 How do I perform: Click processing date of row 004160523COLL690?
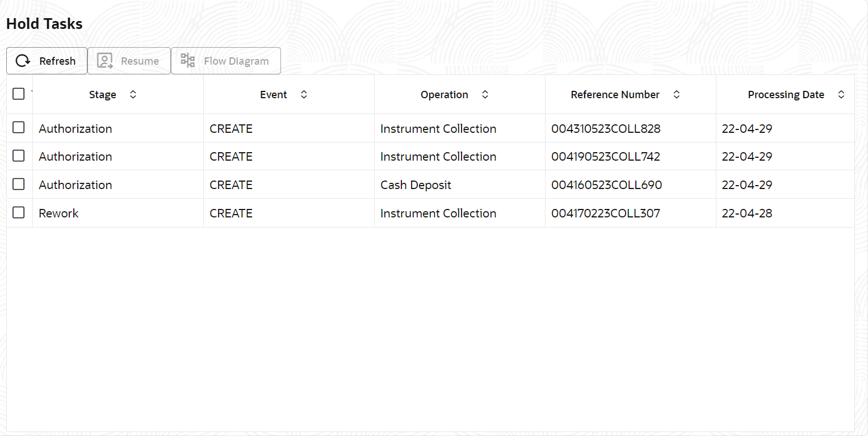click(x=747, y=185)
